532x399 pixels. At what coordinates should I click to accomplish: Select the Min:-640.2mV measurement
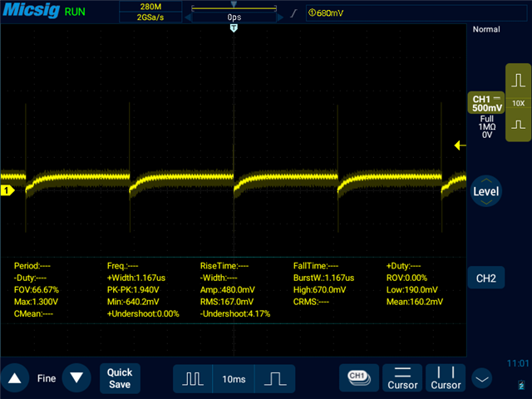[x=133, y=302]
